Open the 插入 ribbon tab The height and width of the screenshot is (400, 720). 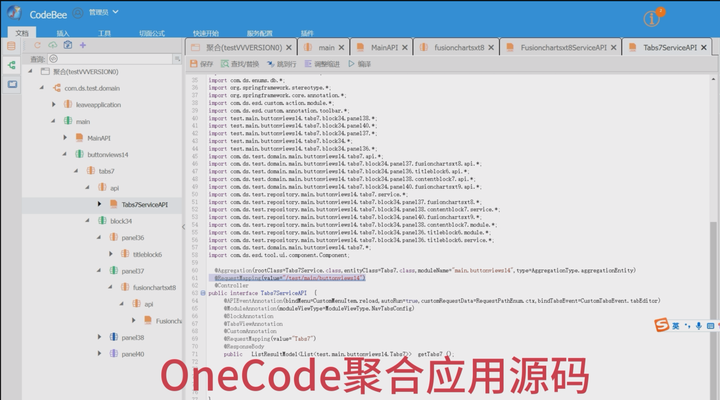[x=62, y=33]
